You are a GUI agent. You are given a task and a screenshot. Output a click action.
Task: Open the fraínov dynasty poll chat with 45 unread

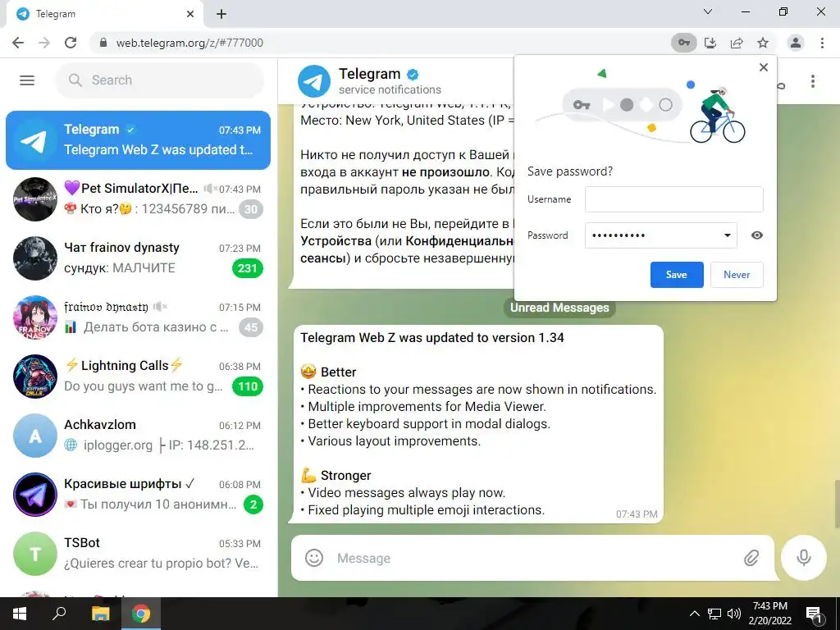pyautogui.click(x=138, y=317)
